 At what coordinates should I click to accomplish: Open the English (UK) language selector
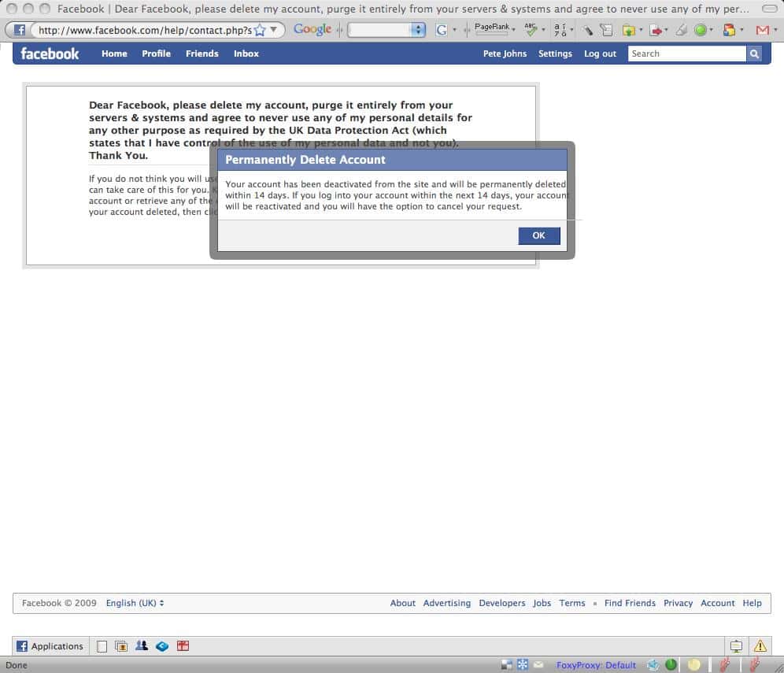pos(135,603)
